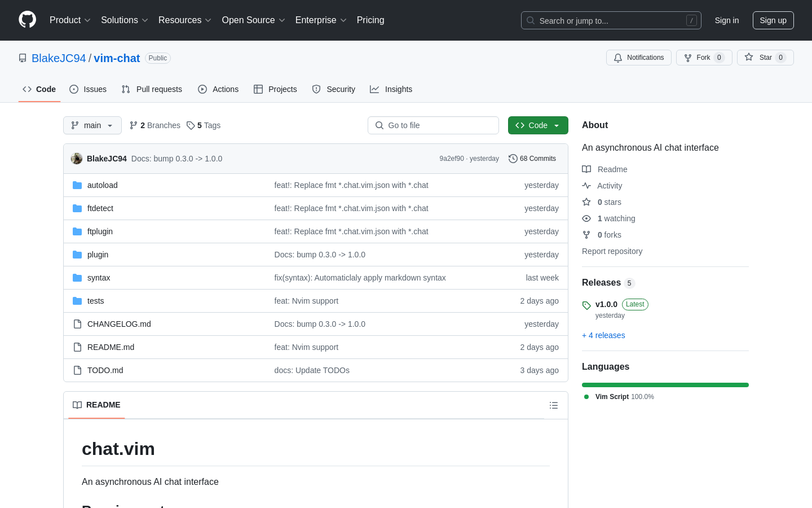
Task: Click the Readme book icon in About
Action: (x=586, y=169)
